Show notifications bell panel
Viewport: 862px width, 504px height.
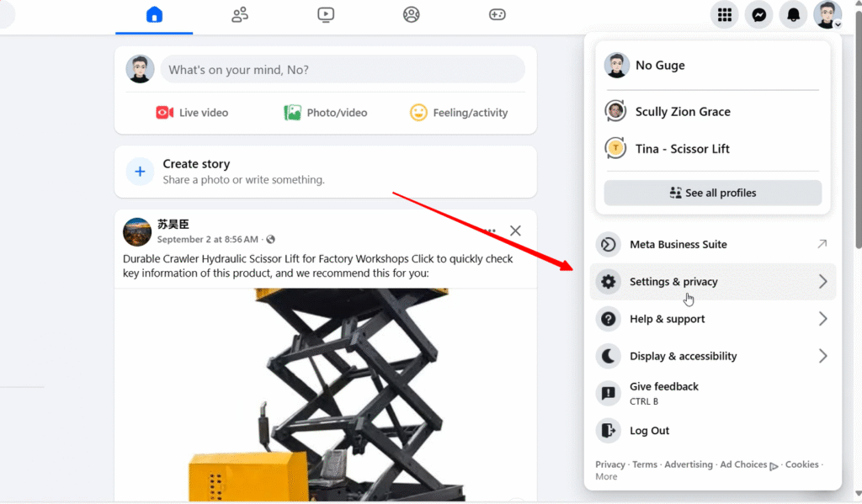[x=793, y=15]
